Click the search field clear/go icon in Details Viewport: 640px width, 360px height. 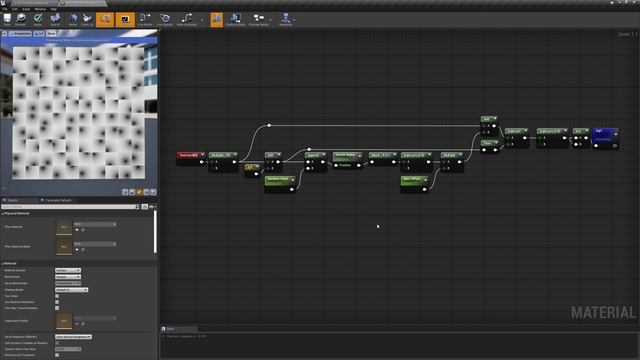[x=137, y=207]
